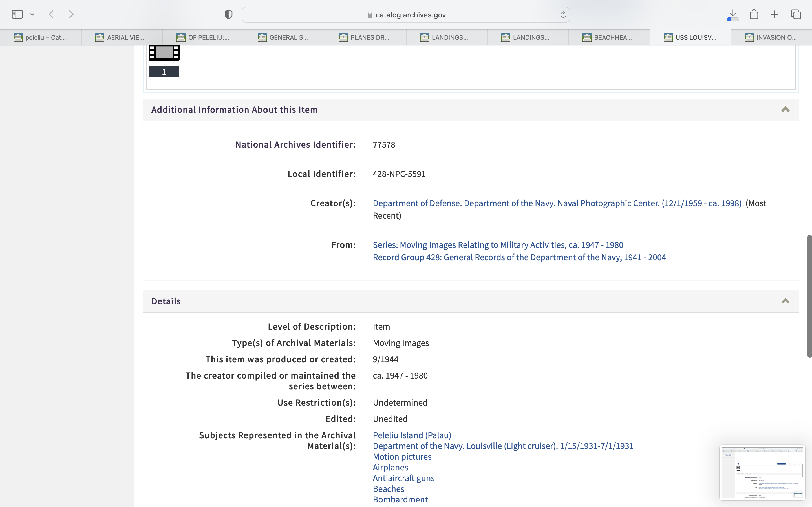Screen dimensions: 812x507
Task: Go back with the back arrow
Action: click(51, 14)
